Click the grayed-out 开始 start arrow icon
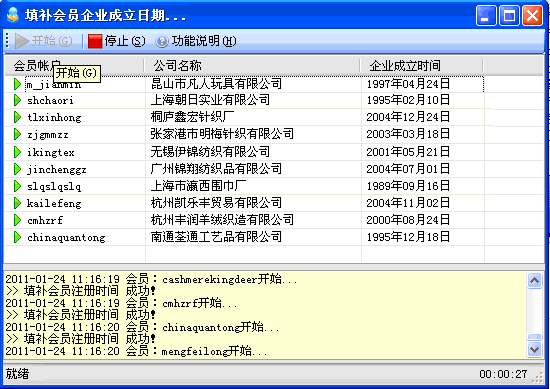 coord(22,41)
